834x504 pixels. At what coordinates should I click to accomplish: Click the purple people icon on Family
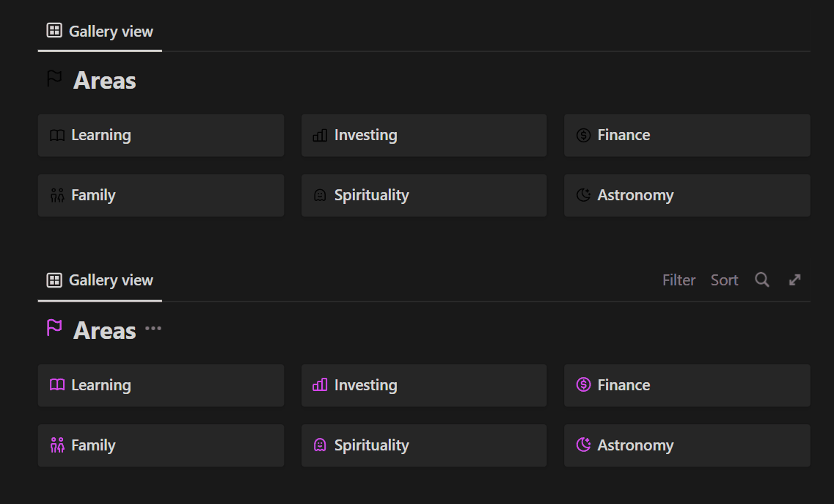[57, 445]
